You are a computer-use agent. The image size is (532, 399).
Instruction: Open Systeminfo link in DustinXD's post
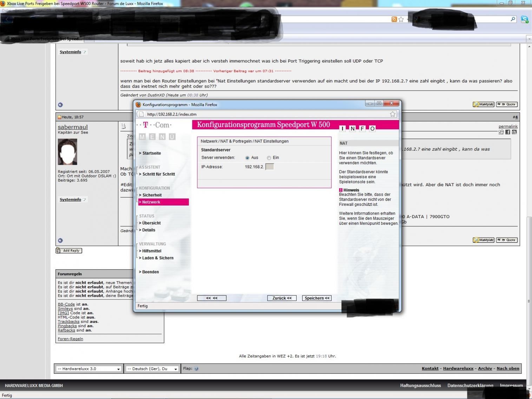[x=70, y=52]
